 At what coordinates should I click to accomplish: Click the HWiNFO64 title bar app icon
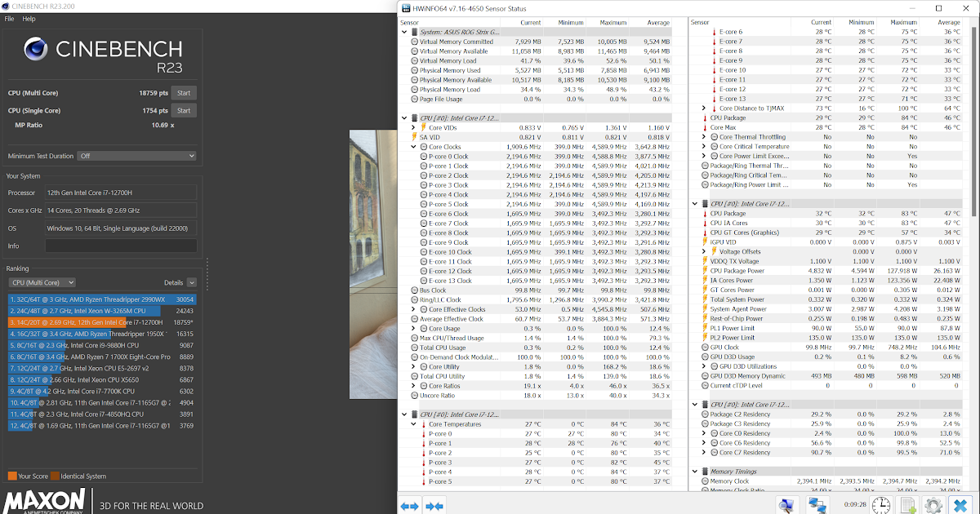[407, 7]
